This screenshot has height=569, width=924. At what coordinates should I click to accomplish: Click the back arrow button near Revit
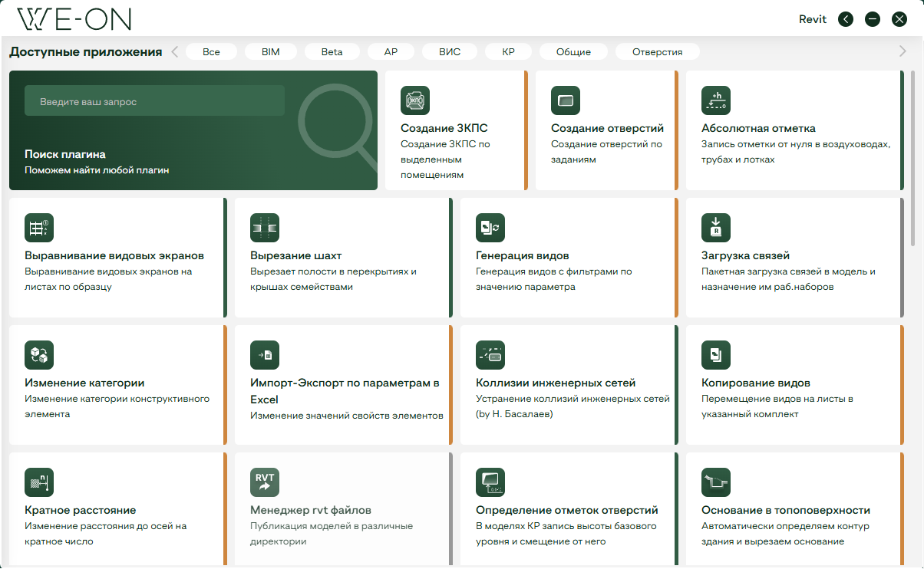coord(846,19)
